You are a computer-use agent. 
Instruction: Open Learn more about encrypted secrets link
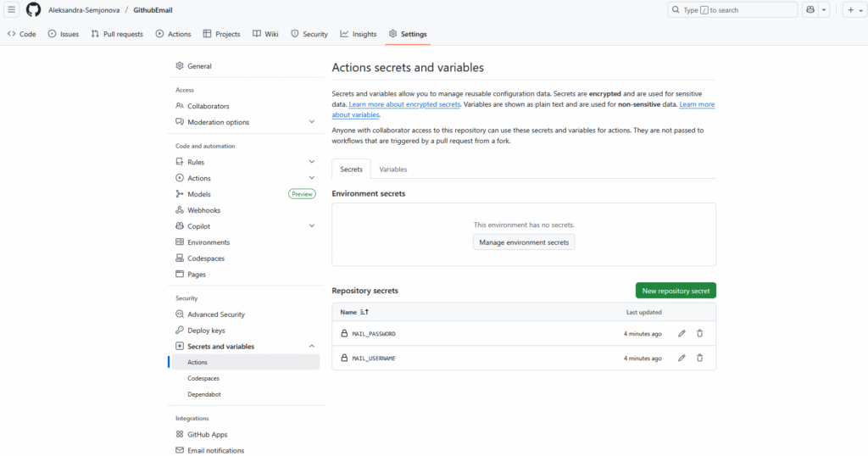point(404,104)
